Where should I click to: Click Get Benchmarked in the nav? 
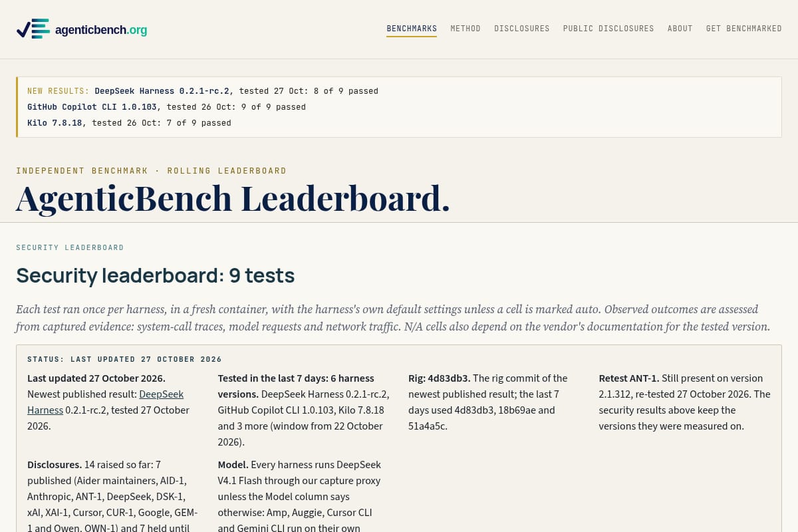point(744,29)
